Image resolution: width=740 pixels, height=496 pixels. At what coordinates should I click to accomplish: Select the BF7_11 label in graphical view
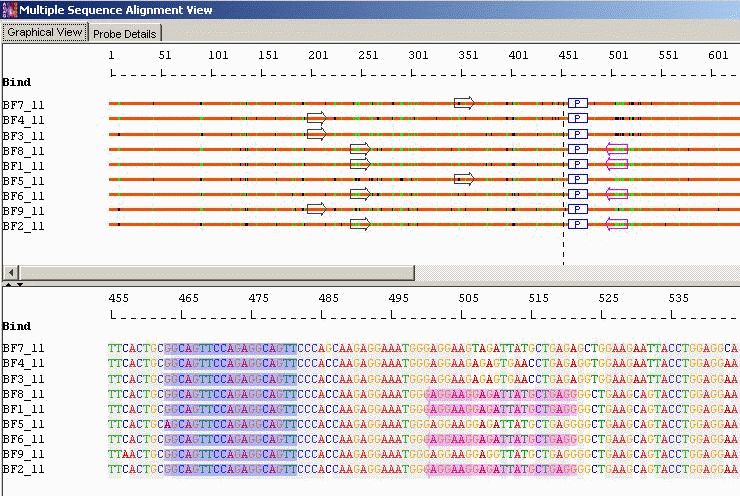[23, 105]
